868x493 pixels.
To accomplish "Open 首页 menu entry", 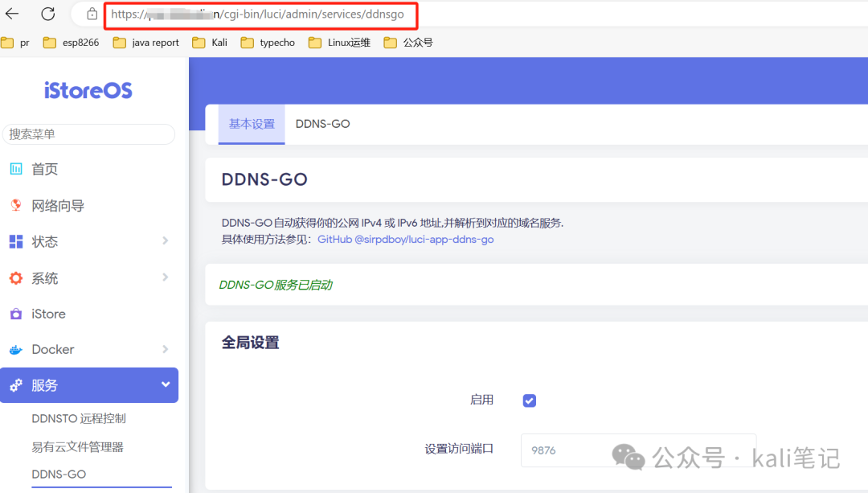I will click(45, 169).
